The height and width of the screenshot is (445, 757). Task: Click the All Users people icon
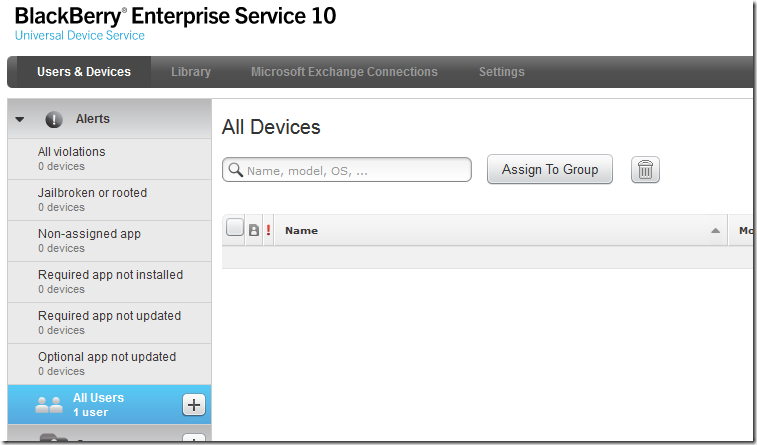(49, 404)
